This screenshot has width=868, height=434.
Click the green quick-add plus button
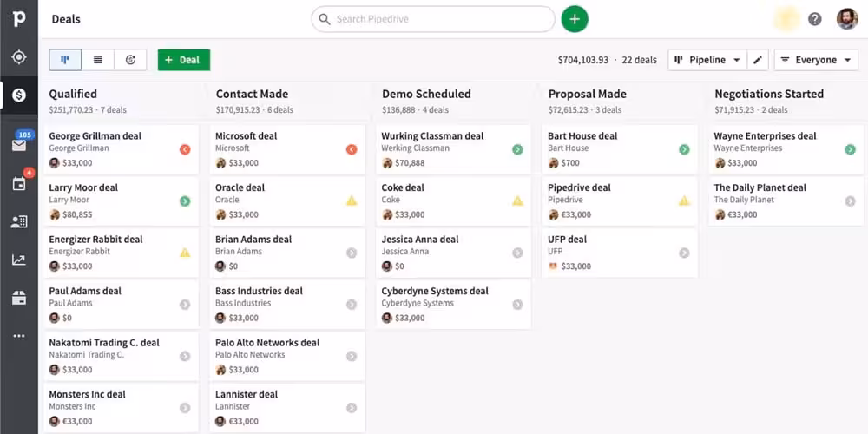574,19
